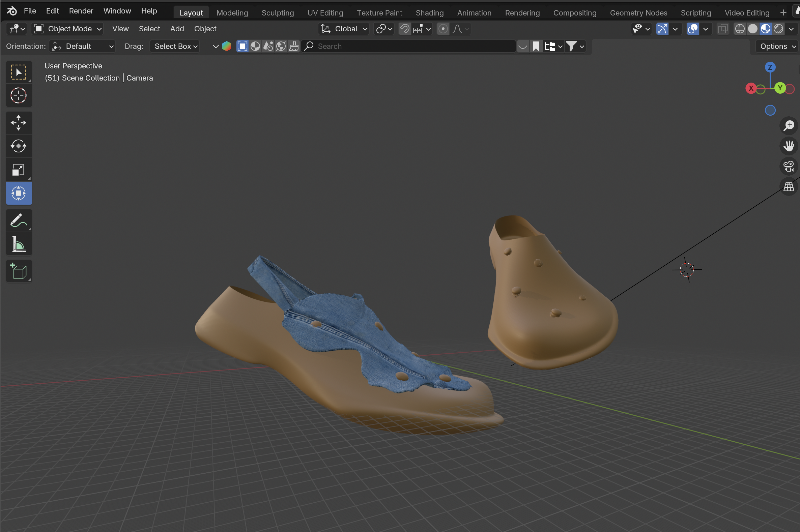The image size is (800, 532).
Task: Toggle viewport overlays on or off
Action: (x=692, y=29)
